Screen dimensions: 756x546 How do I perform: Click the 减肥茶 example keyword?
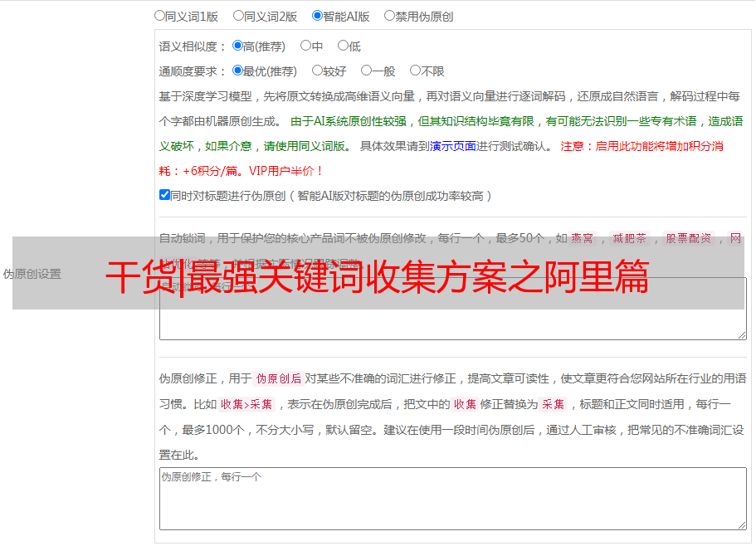[629, 238]
